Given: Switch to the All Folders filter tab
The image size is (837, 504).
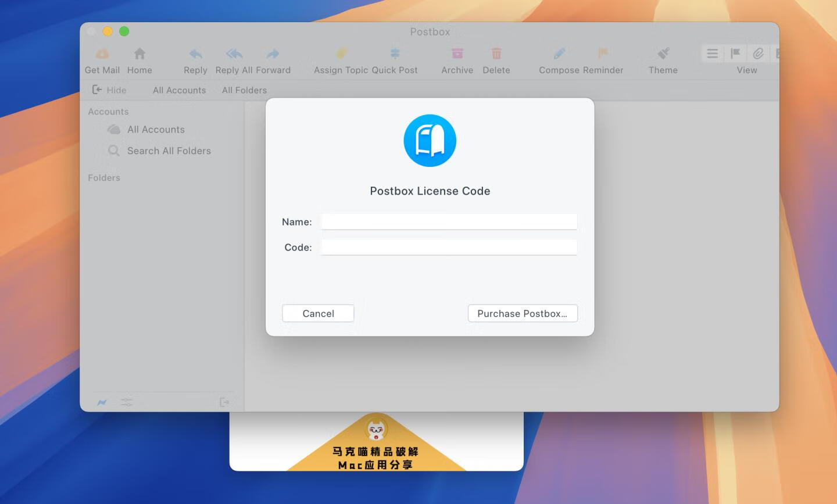Looking at the screenshot, I should point(245,90).
